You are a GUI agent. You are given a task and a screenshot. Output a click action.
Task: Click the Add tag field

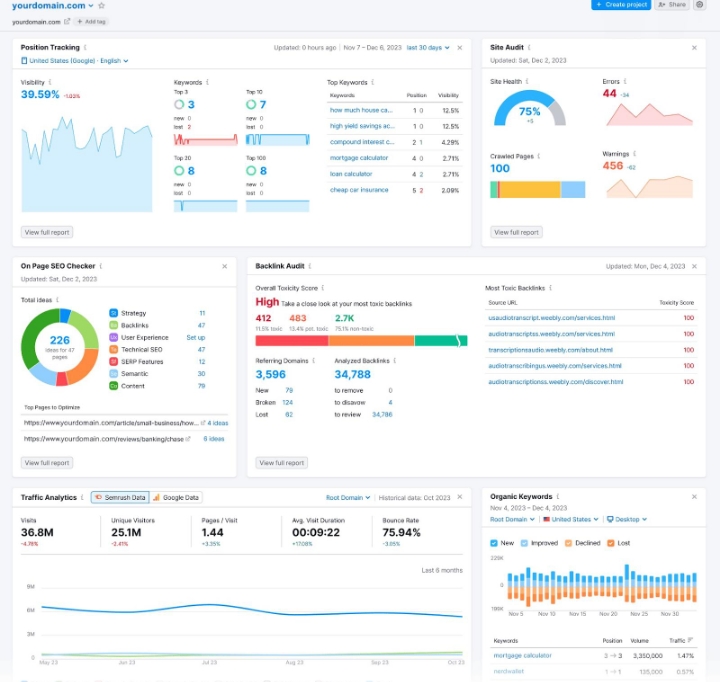coord(91,22)
